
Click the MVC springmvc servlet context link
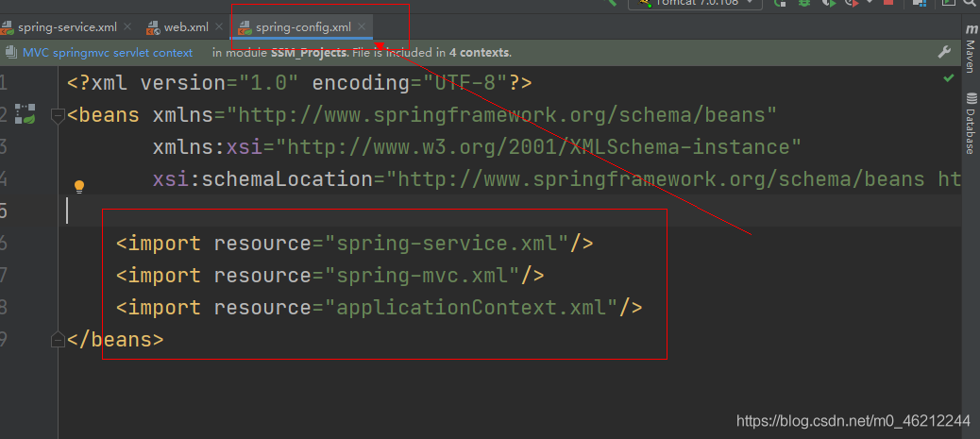click(x=107, y=53)
